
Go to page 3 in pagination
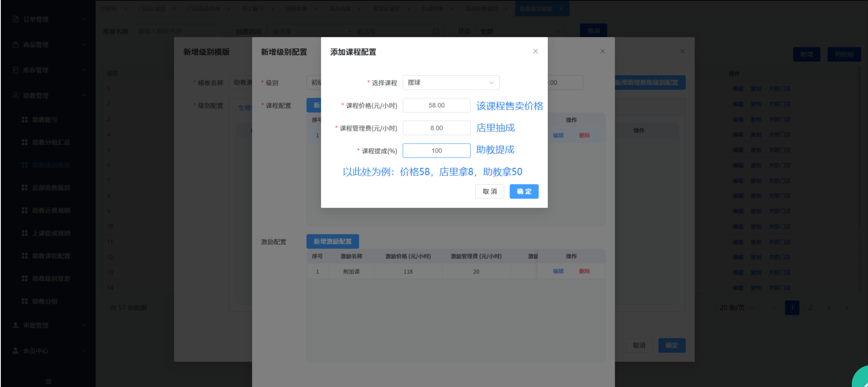[828, 308]
